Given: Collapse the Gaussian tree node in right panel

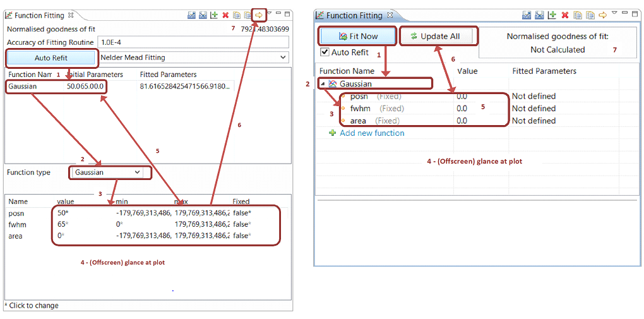Looking at the screenshot, I should (x=323, y=84).
